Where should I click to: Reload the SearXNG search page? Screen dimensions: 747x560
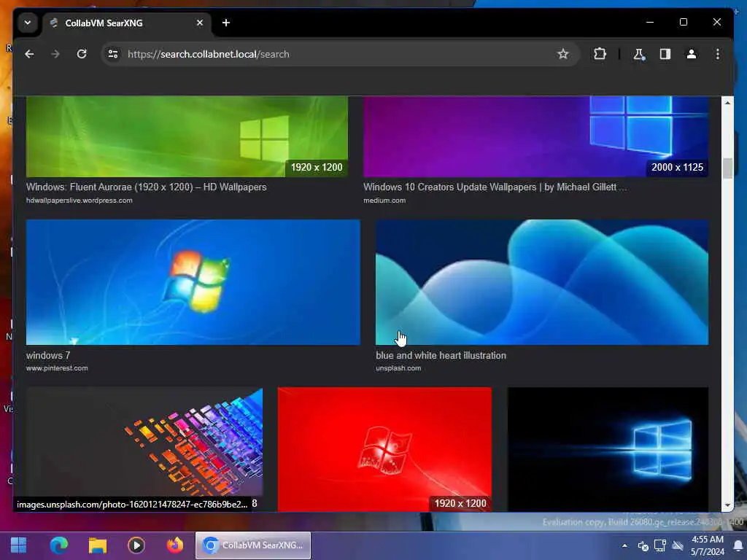click(82, 54)
